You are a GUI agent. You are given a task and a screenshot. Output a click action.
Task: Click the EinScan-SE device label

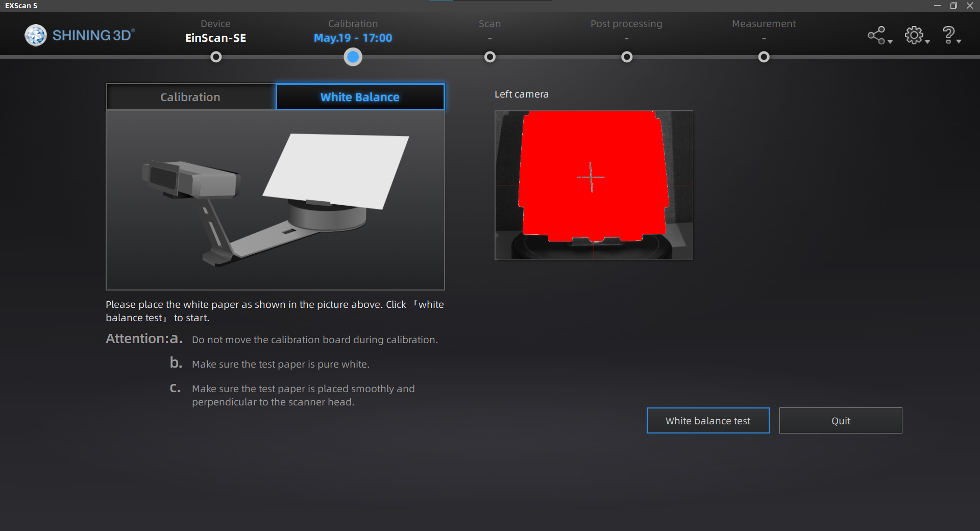(215, 38)
